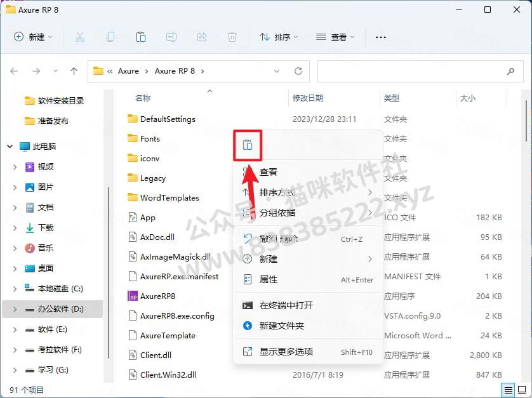Click the Share icon in toolbar
532x398 pixels.
pos(202,37)
